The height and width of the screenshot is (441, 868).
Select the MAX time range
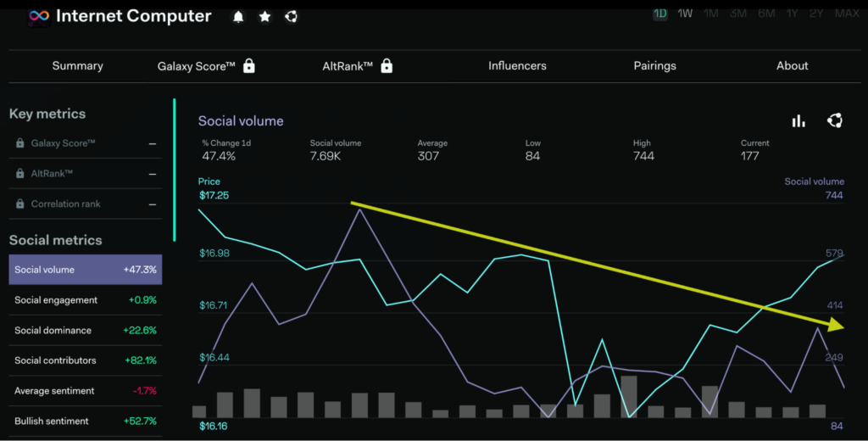(847, 14)
